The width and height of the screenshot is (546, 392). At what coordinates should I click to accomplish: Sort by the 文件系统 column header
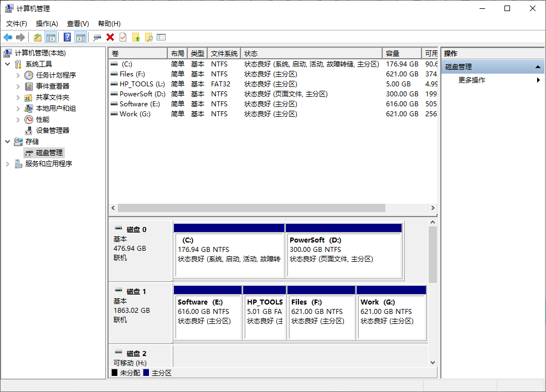pyautogui.click(x=224, y=53)
